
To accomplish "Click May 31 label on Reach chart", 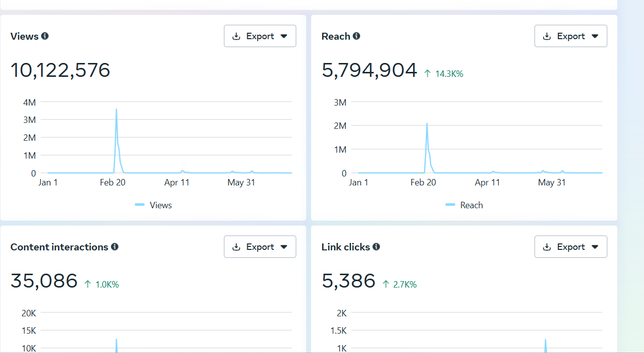I will coord(552,182).
